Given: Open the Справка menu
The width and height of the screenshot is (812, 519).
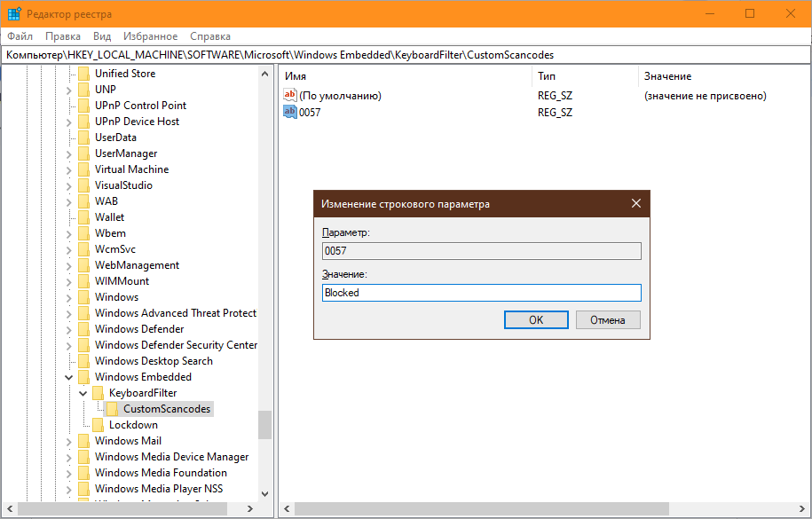Looking at the screenshot, I should click(x=210, y=36).
